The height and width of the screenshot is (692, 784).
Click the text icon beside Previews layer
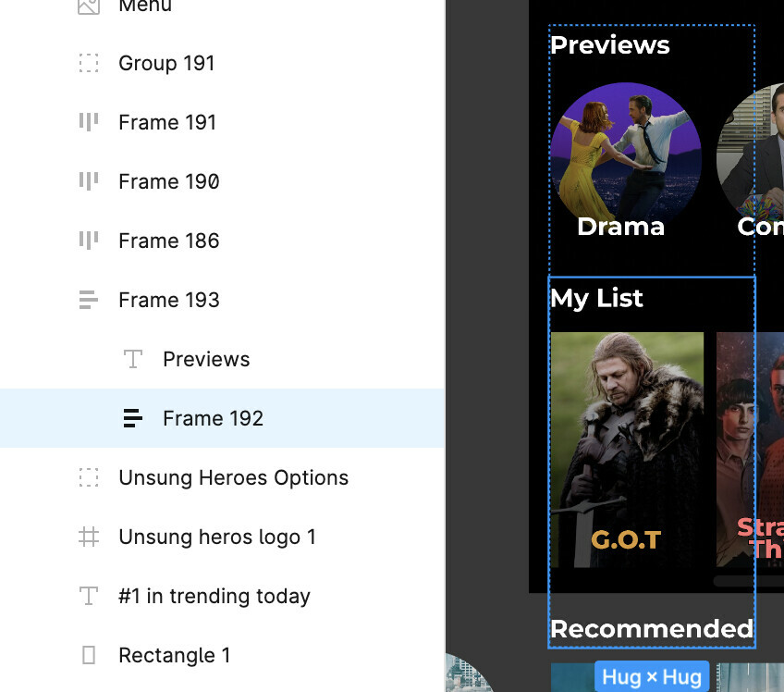click(x=133, y=359)
